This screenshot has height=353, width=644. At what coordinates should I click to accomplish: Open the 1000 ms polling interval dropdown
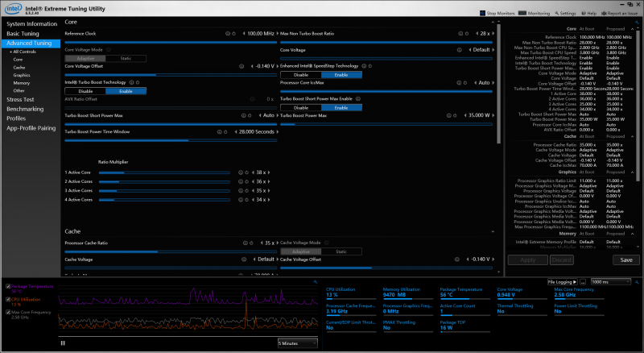click(x=610, y=281)
